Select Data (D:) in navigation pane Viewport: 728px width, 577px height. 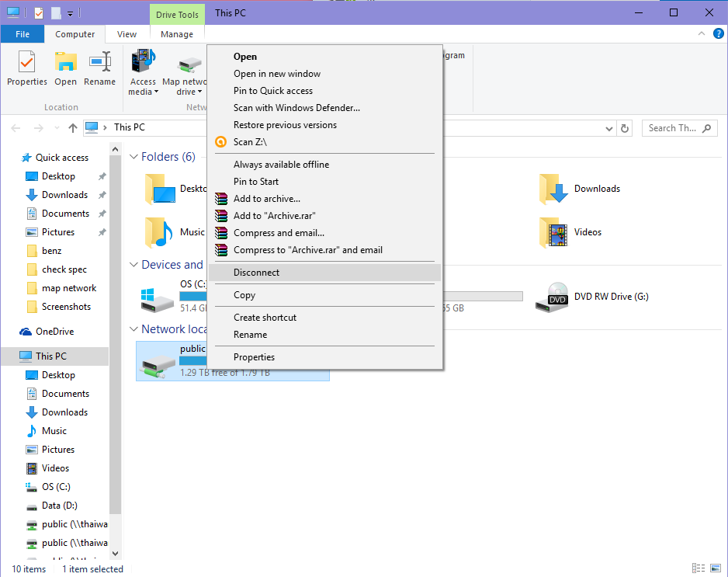coord(52,506)
